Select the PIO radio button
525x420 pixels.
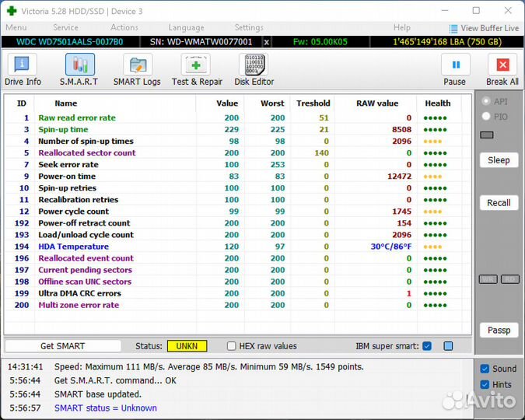click(486, 117)
